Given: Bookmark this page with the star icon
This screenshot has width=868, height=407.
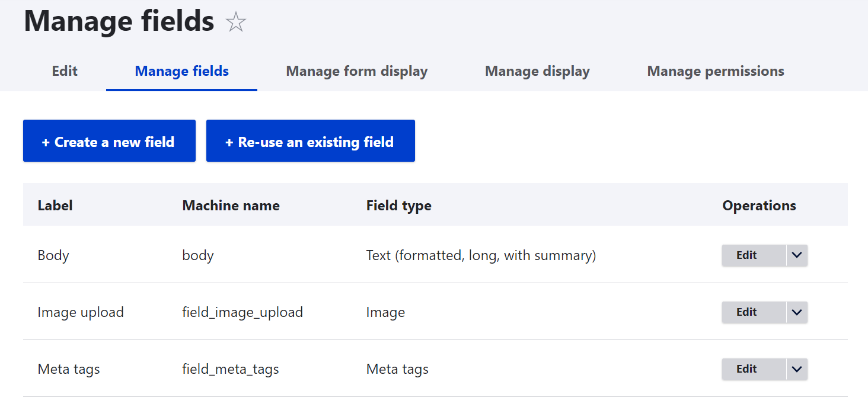Looking at the screenshot, I should (x=236, y=21).
